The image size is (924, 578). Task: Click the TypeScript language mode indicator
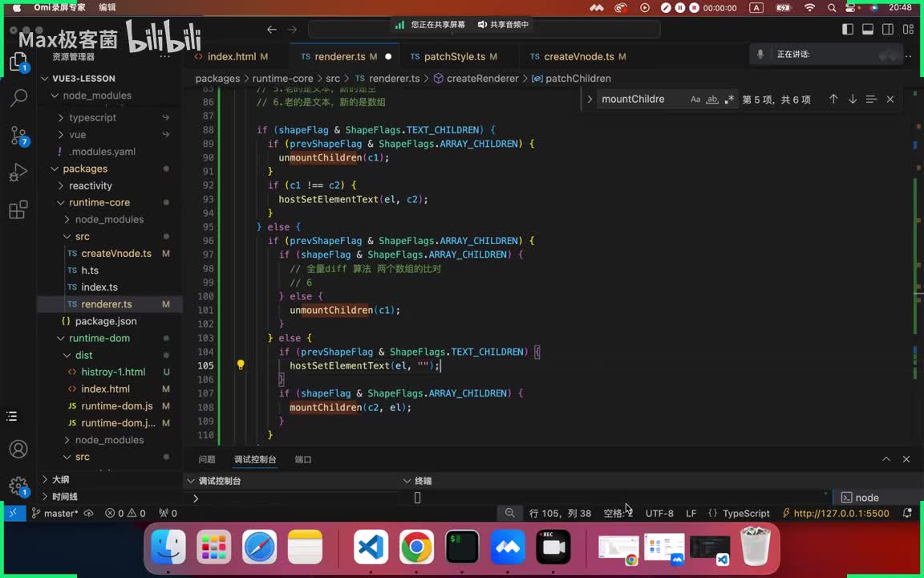pyautogui.click(x=746, y=513)
